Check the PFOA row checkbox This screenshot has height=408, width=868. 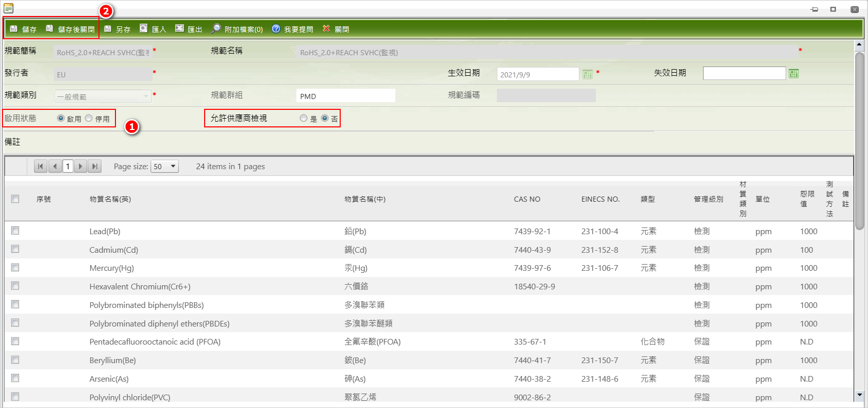point(15,341)
